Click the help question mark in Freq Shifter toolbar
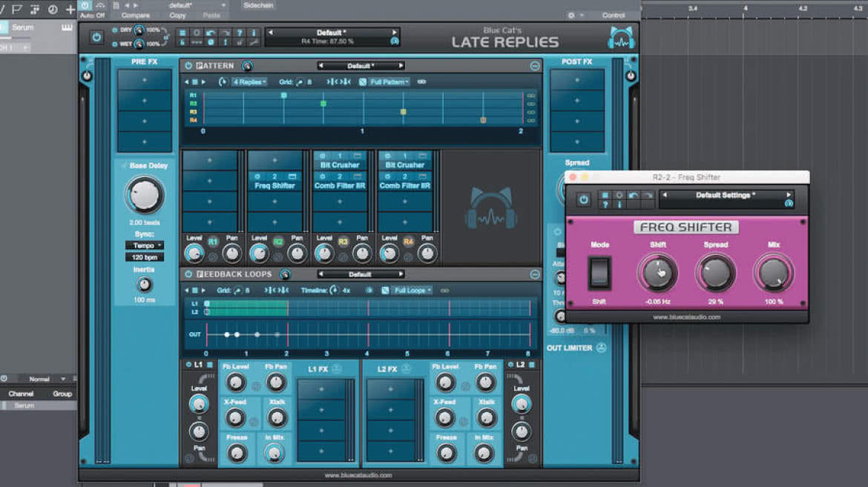868x487 pixels. (605, 205)
